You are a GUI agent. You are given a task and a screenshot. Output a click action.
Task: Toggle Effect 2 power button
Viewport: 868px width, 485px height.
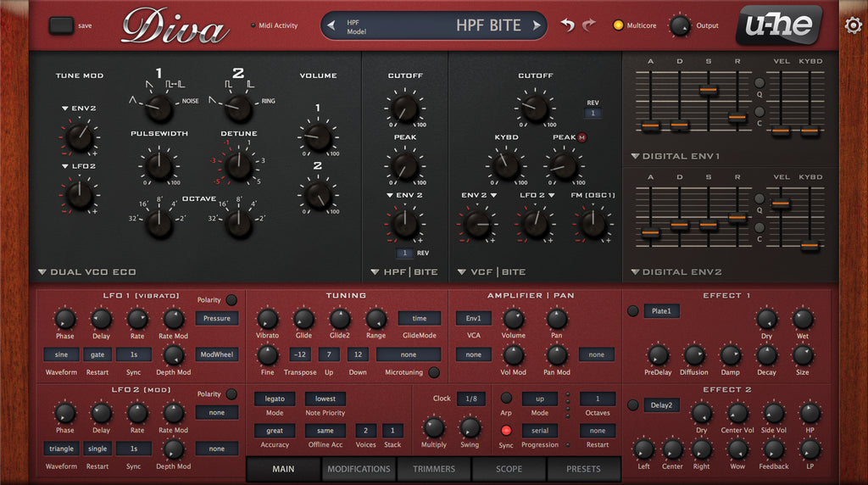(x=632, y=405)
